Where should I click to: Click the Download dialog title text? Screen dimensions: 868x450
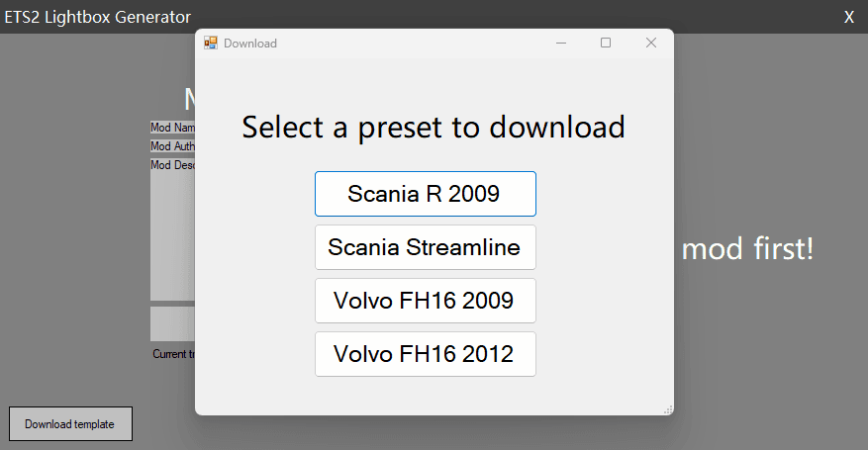tap(250, 44)
